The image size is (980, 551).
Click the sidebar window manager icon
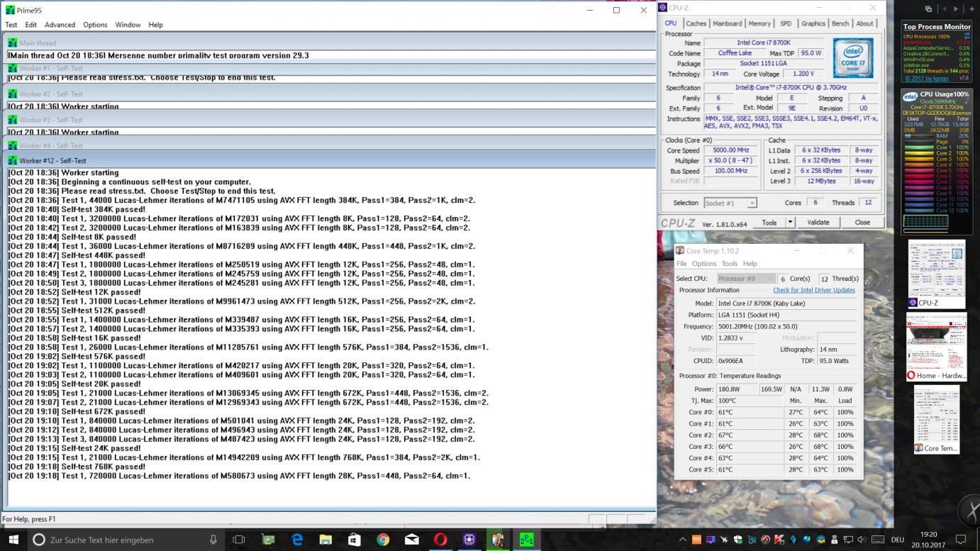click(x=928, y=9)
